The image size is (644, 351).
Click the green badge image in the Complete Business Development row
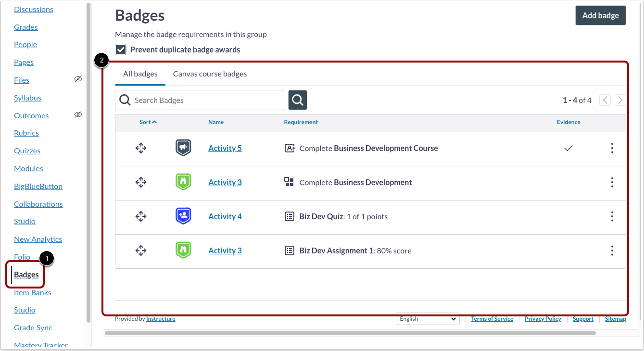point(183,182)
